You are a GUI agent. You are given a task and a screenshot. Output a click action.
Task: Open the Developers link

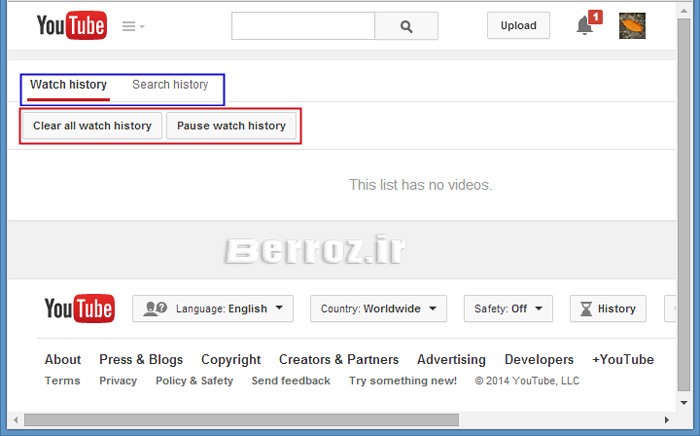(539, 360)
